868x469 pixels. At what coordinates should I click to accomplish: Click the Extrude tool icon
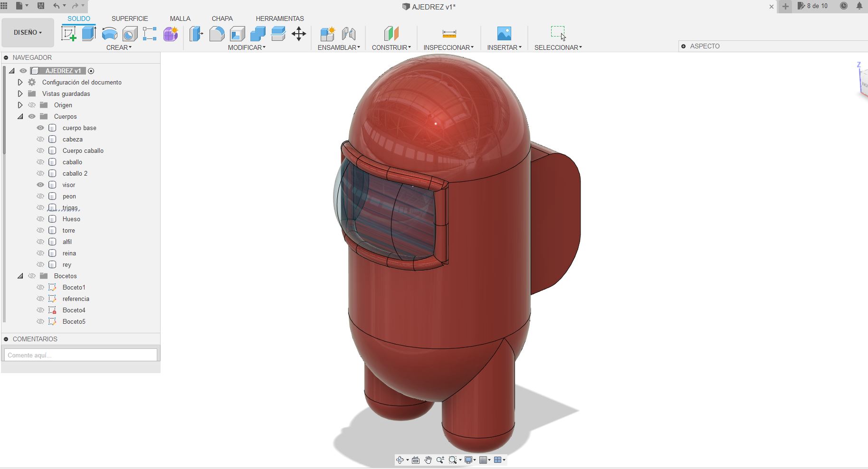(x=89, y=34)
